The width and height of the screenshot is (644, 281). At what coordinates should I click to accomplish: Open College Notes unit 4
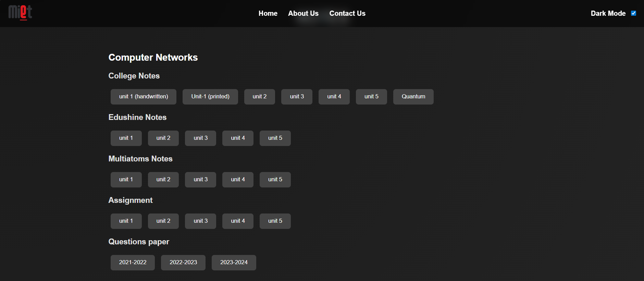click(x=334, y=97)
